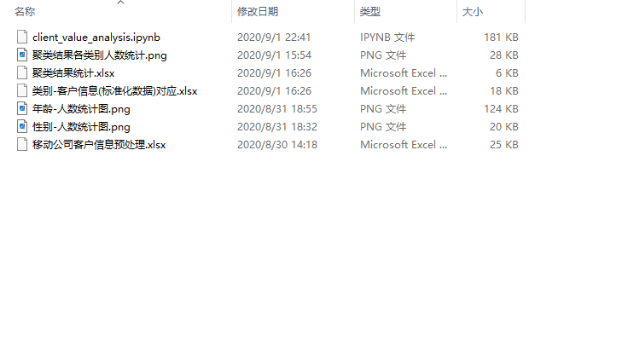
Task: Click the 移动公司客户信息预处理.xlsx file icon
Action: [22, 144]
